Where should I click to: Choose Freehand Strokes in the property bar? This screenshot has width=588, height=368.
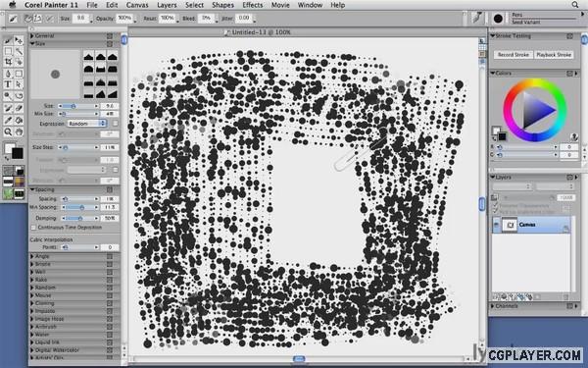point(28,19)
